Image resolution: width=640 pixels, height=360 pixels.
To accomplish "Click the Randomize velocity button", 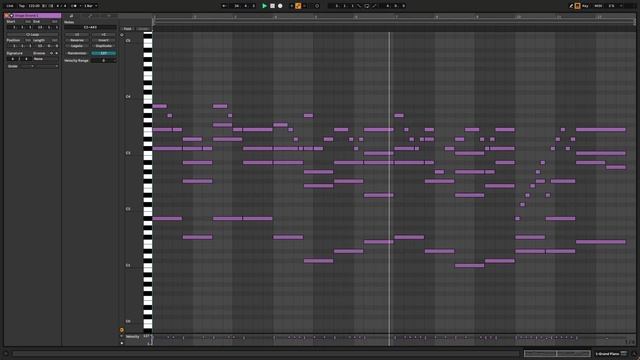I will click(x=77, y=53).
